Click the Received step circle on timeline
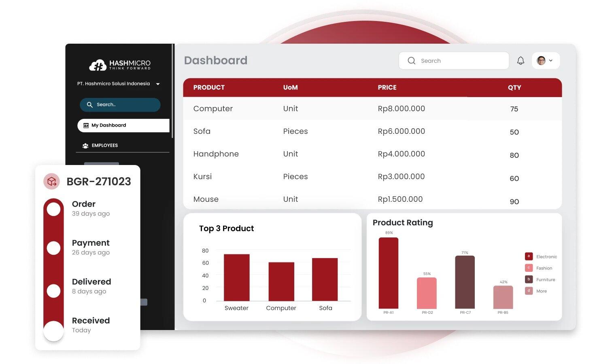Viewport: 595px width, 364px height. (x=53, y=330)
